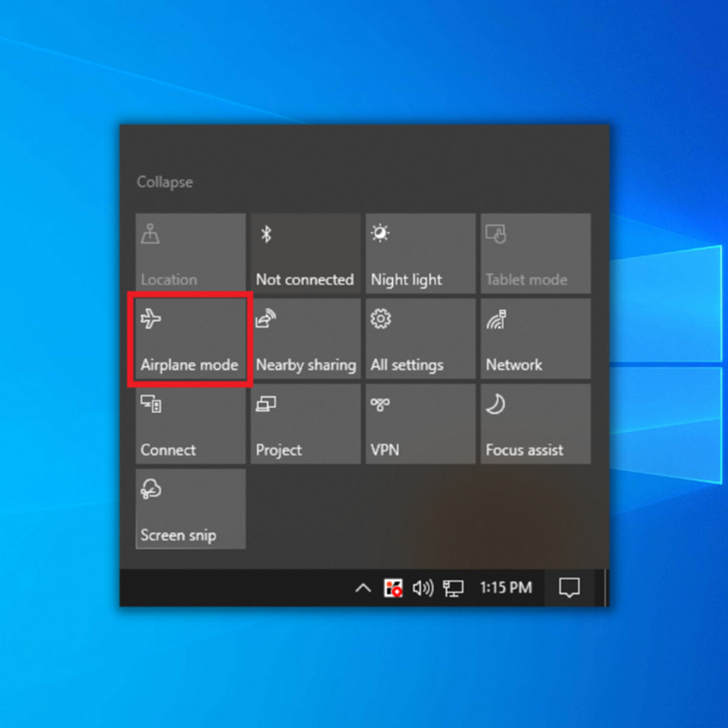Click the Action Center notification icon

point(569,588)
